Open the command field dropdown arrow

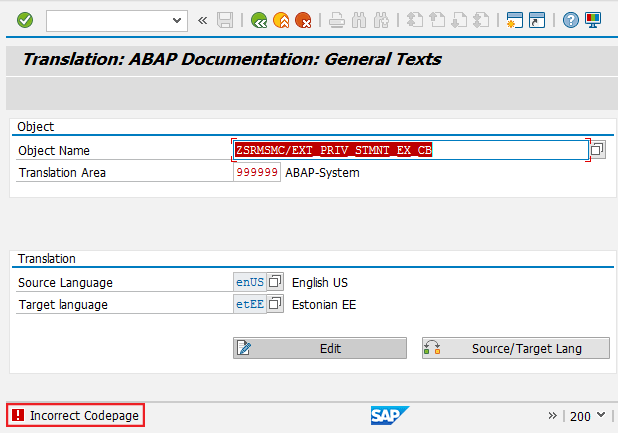[x=178, y=20]
